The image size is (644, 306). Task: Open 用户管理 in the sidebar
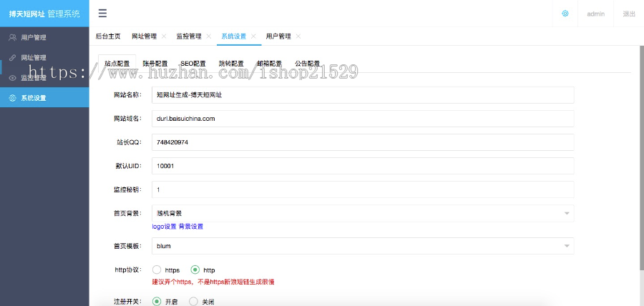tap(44, 37)
